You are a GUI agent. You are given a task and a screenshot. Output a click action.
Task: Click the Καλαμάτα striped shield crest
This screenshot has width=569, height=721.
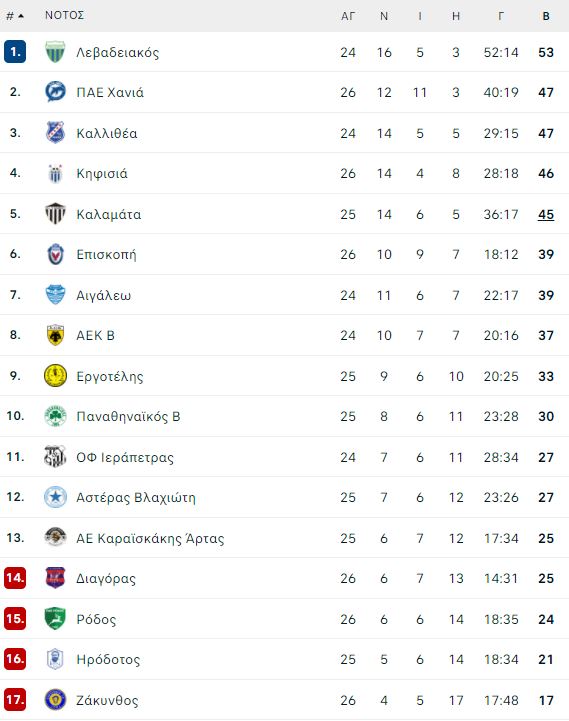point(55,213)
